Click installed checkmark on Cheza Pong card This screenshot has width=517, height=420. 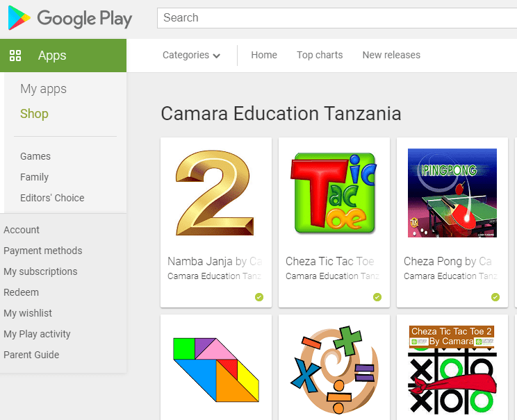(x=495, y=297)
